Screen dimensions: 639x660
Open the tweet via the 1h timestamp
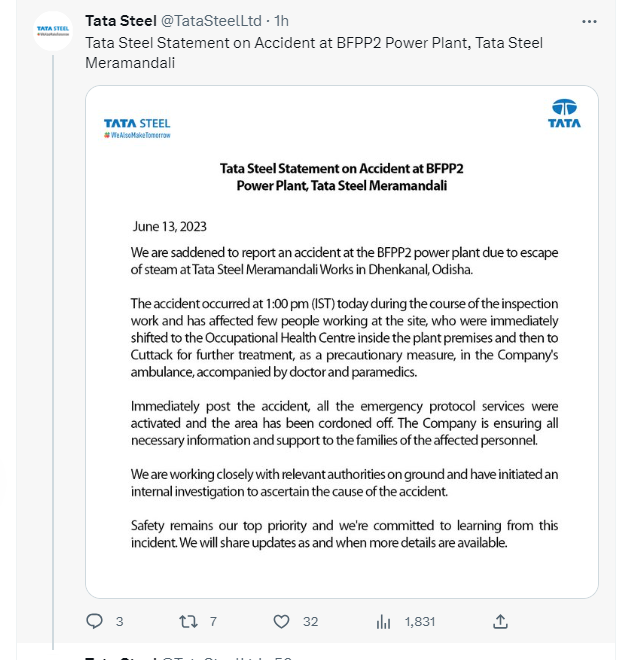click(x=282, y=21)
